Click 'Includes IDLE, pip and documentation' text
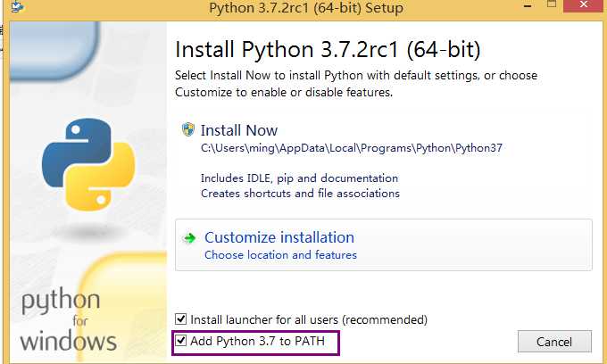Image resolution: width=607 pixels, height=364 pixels. pos(299,178)
